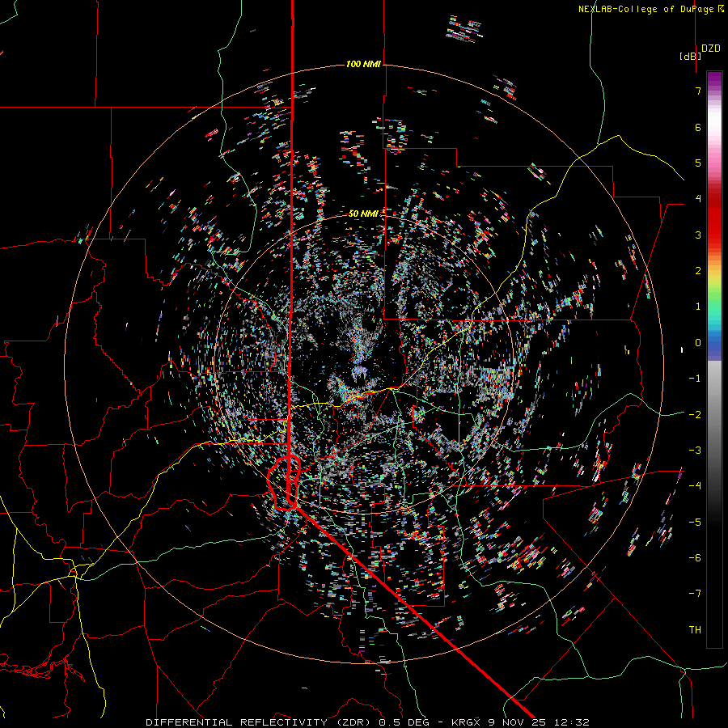Click the ZDR color scale bar
The width and height of the screenshot is (728, 728).
(714, 359)
